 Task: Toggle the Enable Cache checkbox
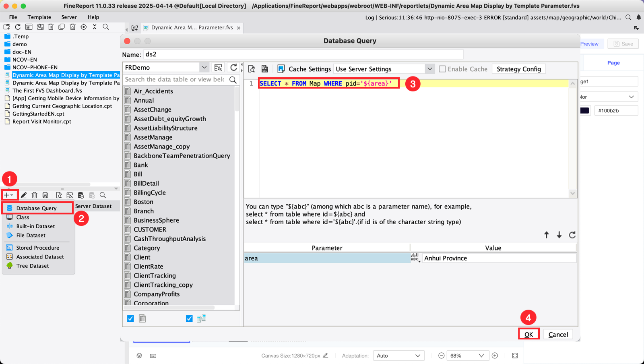(442, 69)
